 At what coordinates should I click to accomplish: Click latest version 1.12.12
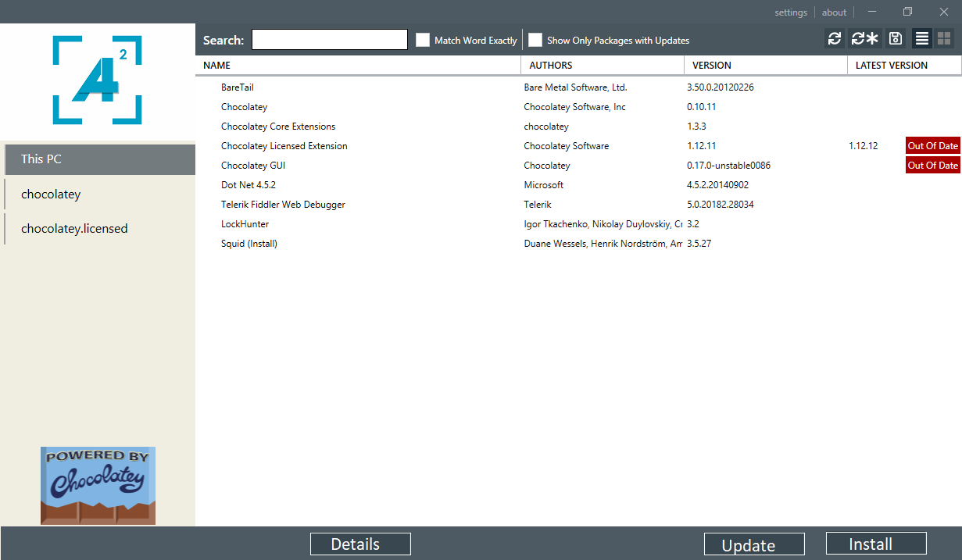click(864, 146)
